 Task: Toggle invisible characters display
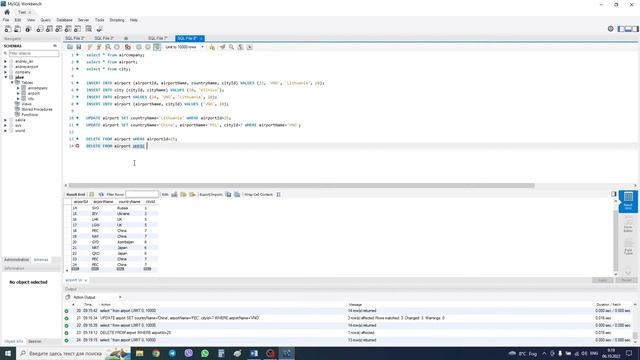[x=240, y=47]
